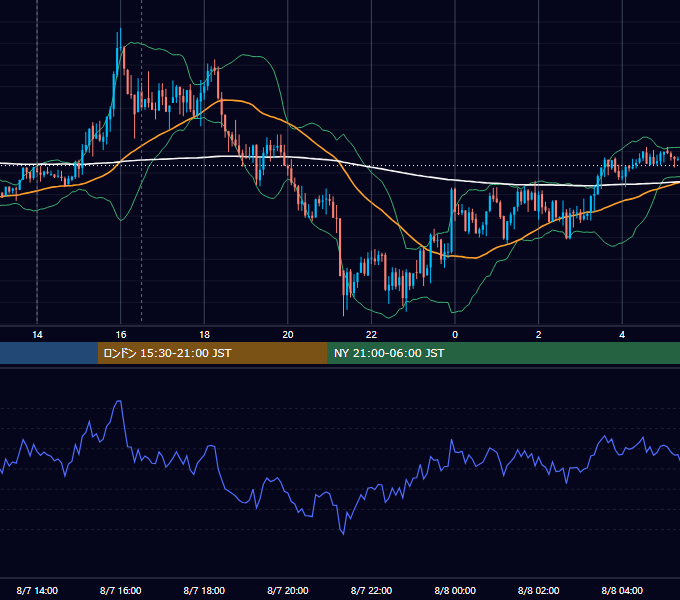
Task: Click the 4 hour axis label
Action: (x=622, y=334)
